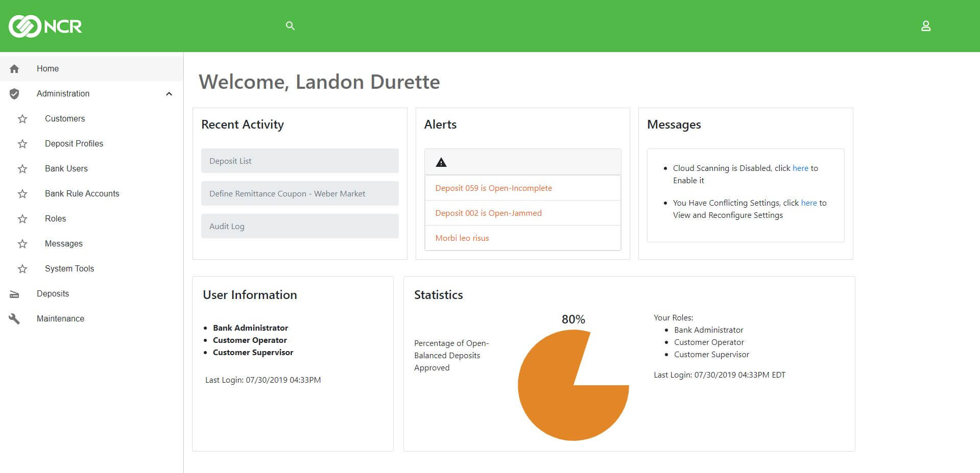Click the Welcome, Landon Durette heading
The height and width of the screenshot is (473, 980).
[319, 82]
